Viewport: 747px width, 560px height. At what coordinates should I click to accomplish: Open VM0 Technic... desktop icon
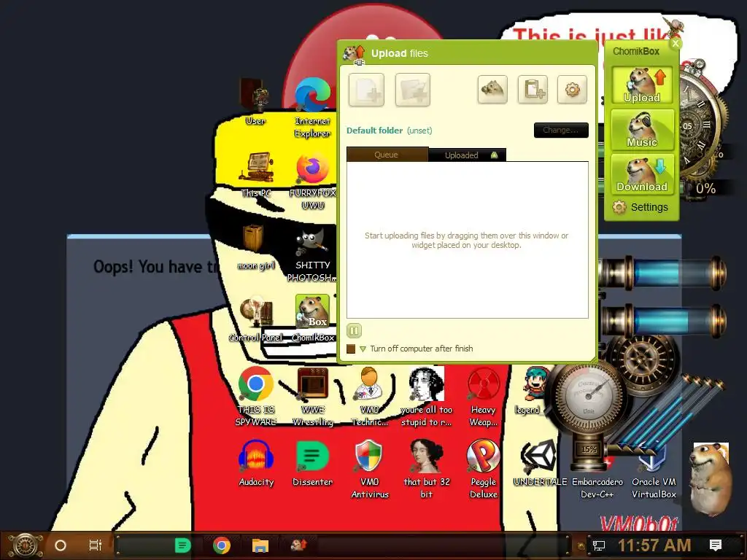370,396
